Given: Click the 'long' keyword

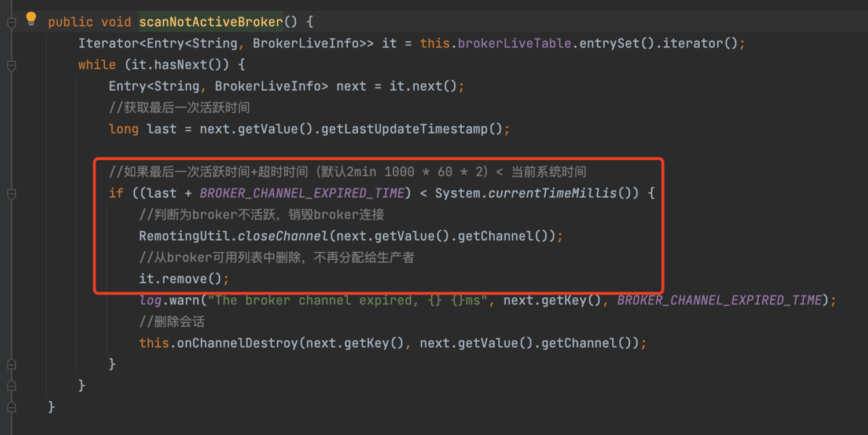Looking at the screenshot, I should click(x=124, y=129).
